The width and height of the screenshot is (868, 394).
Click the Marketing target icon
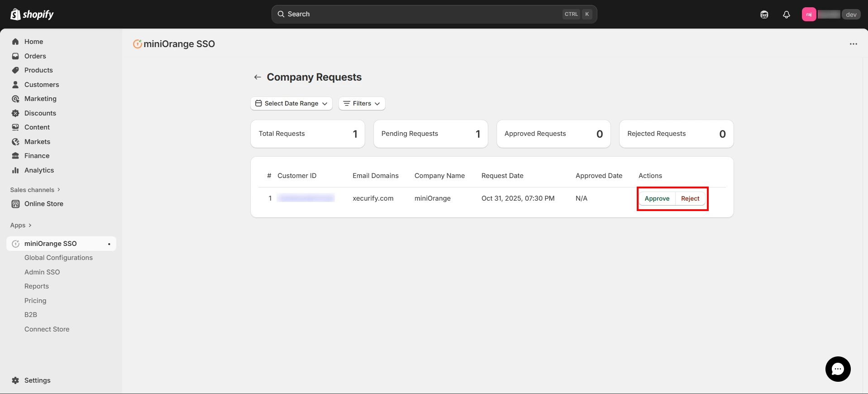(15, 99)
